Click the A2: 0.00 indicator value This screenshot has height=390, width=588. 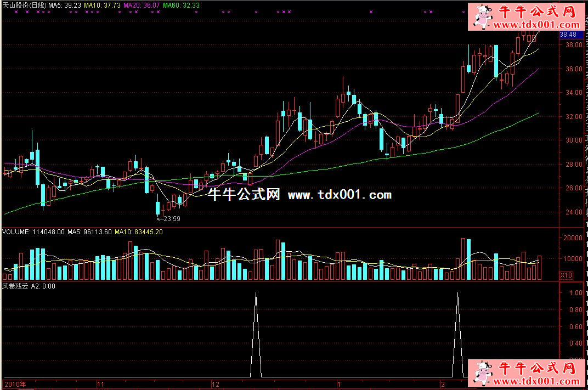[x=43, y=286]
